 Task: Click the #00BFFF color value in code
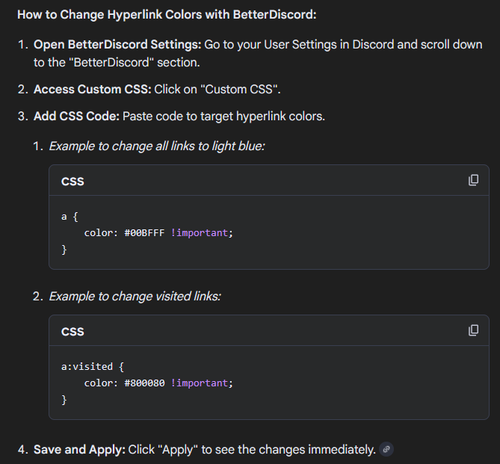(144, 233)
